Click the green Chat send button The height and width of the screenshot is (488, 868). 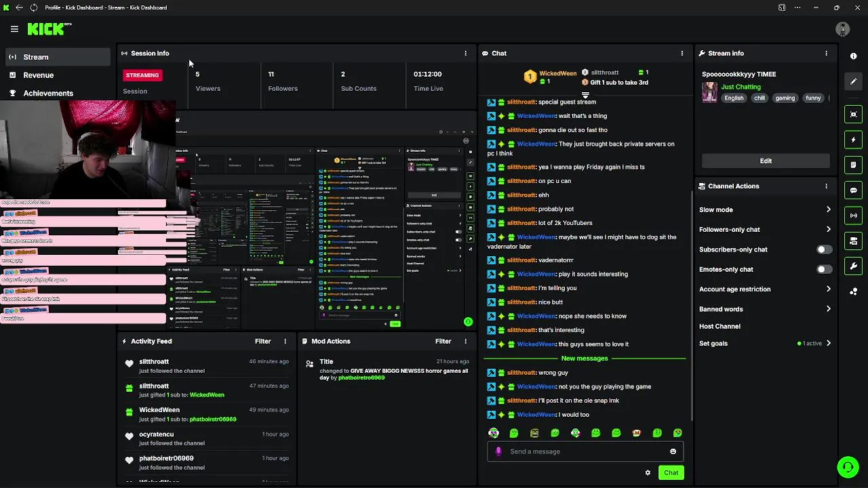point(671,472)
